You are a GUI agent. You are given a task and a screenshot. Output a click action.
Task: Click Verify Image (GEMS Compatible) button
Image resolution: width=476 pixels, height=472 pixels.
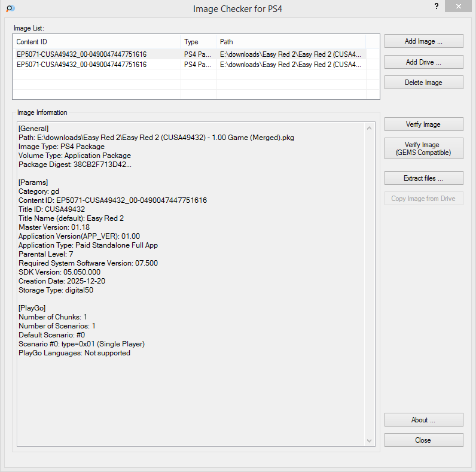coord(423,148)
